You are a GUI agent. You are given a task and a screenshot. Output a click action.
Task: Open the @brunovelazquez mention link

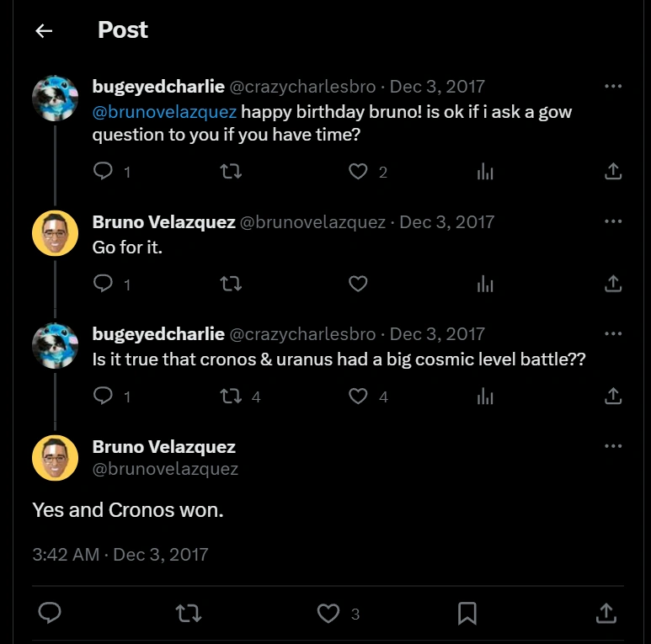164,111
